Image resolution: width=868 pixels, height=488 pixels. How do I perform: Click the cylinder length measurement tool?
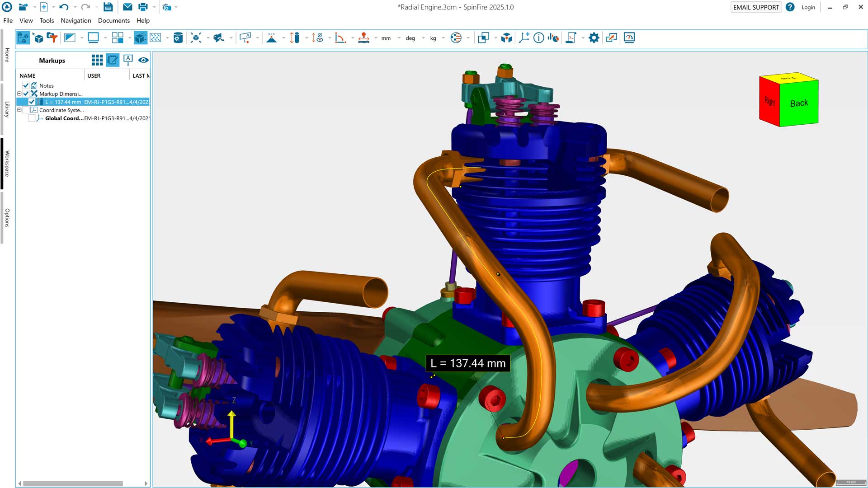tap(294, 38)
